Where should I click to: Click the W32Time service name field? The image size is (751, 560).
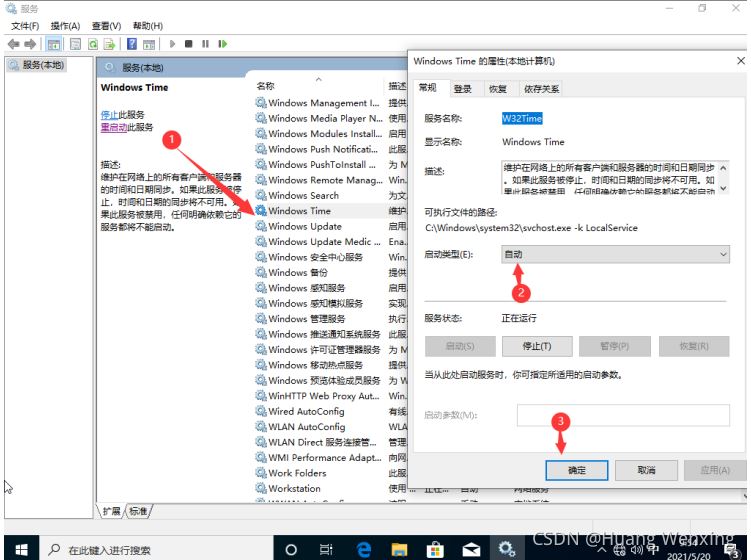click(x=522, y=118)
